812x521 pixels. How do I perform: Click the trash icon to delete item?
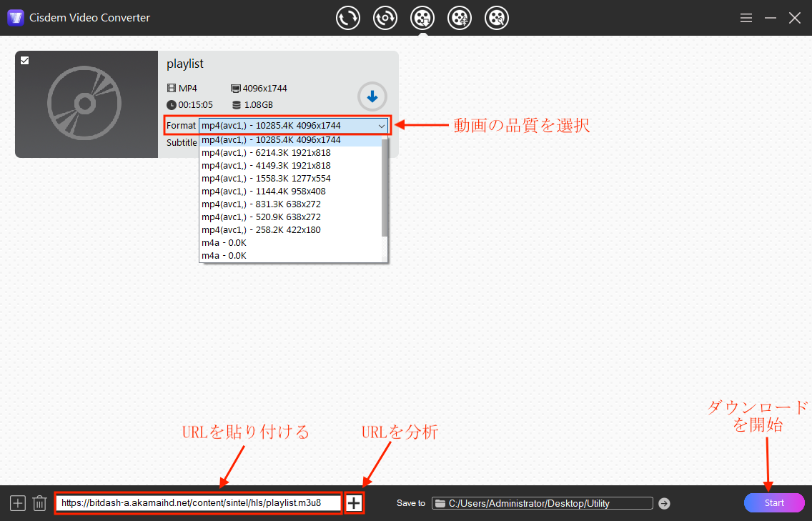(39, 503)
